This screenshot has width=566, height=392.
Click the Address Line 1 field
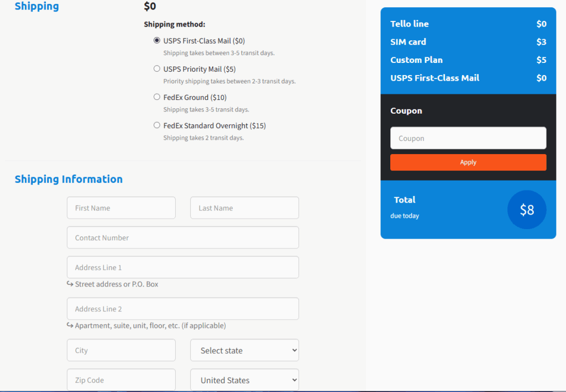[182, 267]
